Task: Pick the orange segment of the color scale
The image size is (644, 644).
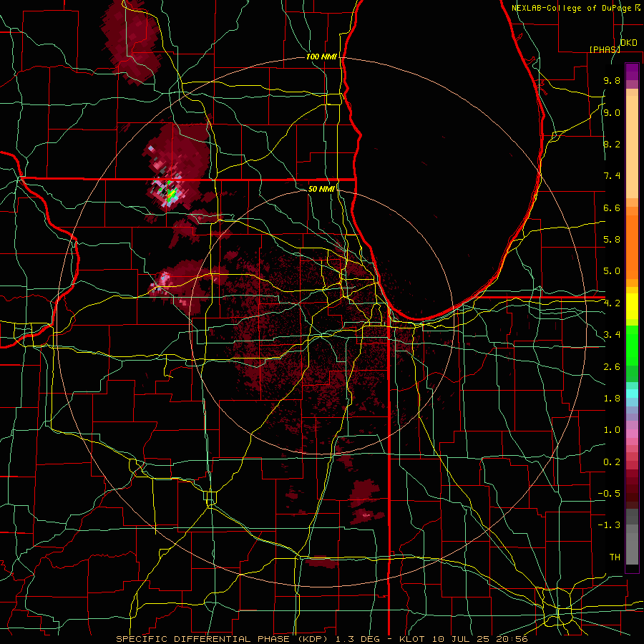Action: [x=632, y=248]
